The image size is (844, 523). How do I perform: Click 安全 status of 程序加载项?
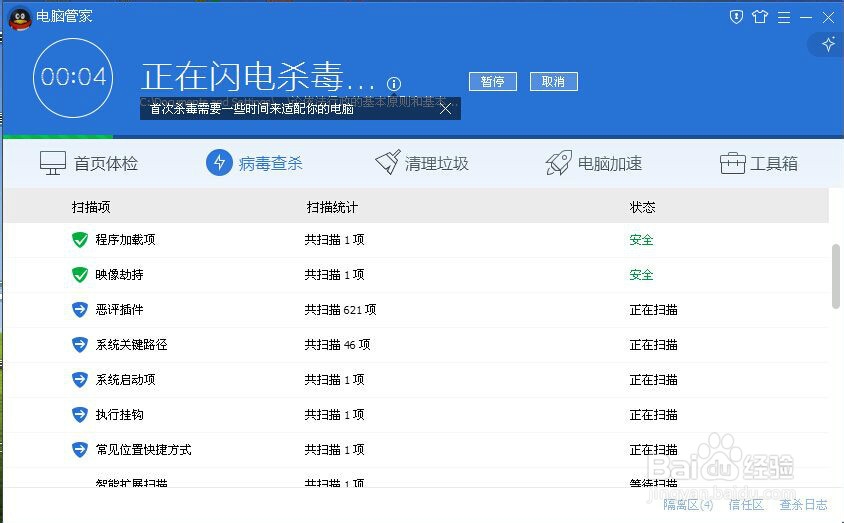pos(641,240)
